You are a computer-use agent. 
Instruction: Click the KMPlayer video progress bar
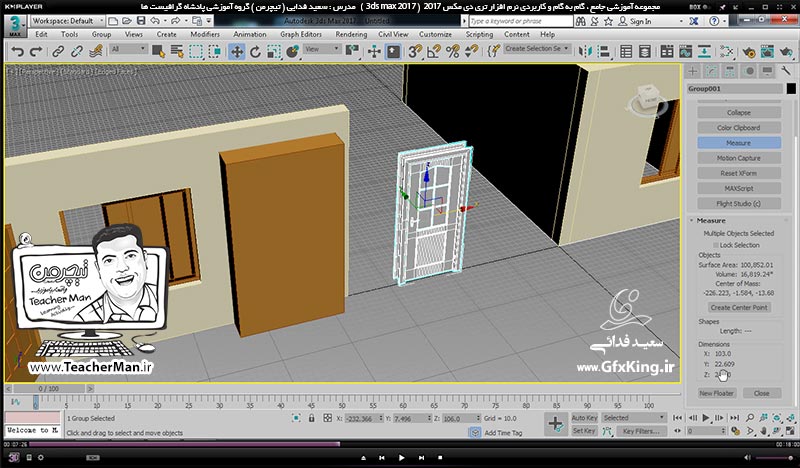pos(400,444)
